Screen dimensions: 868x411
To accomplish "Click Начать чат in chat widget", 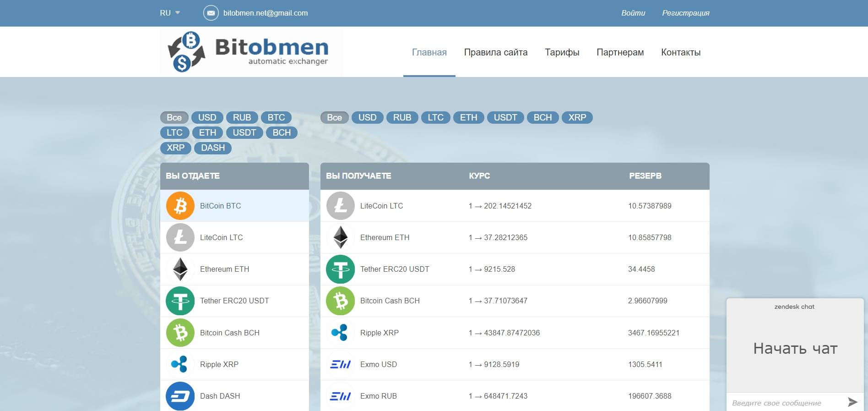I will click(795, 349).
